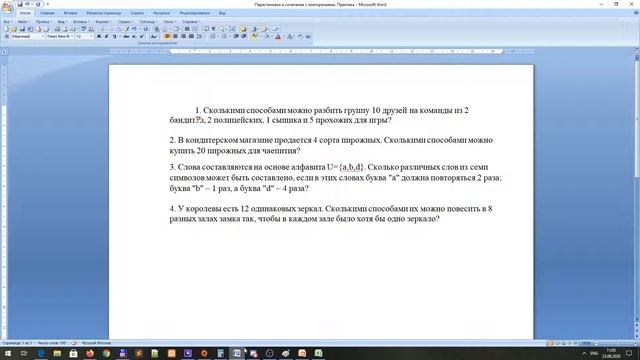Click the Numbered list icon

224,36
